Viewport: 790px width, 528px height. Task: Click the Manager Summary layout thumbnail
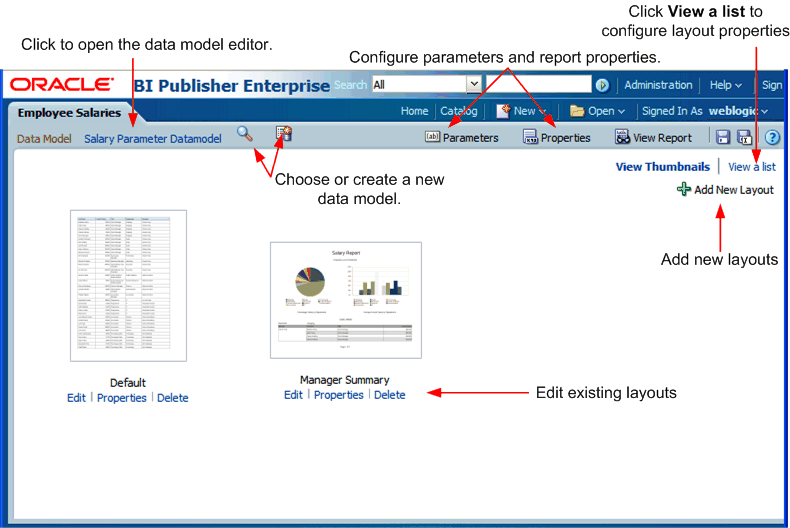point(346,300)
